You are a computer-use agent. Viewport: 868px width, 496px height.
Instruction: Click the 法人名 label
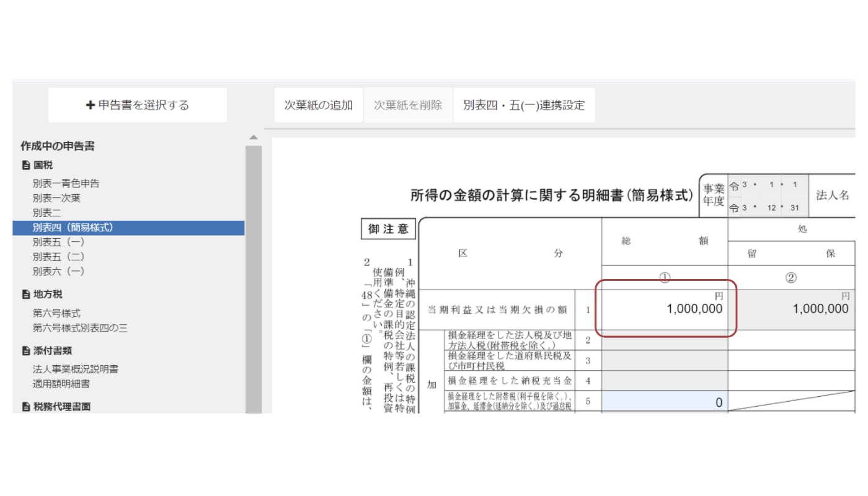tap(832, 195)
